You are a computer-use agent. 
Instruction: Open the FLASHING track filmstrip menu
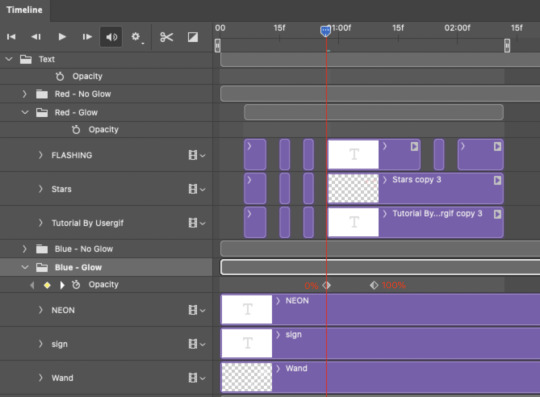197,155
